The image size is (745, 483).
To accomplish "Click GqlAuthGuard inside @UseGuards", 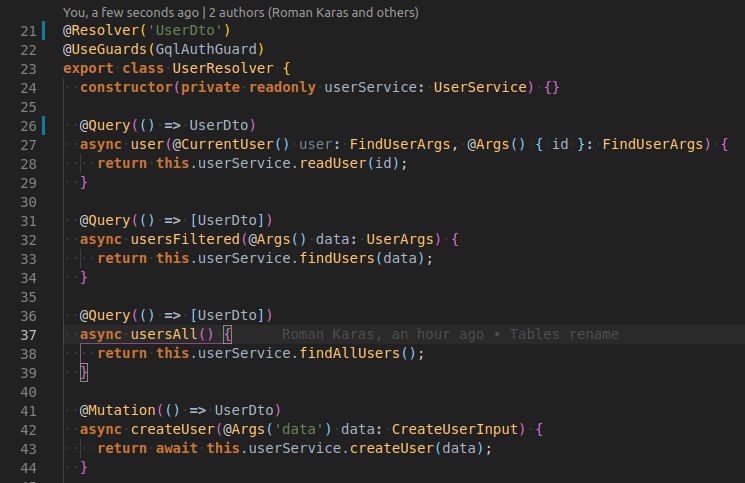I will [x=206, y=49].
